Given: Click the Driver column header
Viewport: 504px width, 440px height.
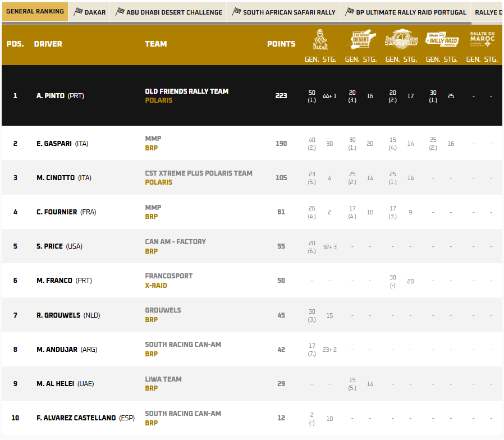Looking at the screenshot, I should pyautogui.click(x=48, y=44).
